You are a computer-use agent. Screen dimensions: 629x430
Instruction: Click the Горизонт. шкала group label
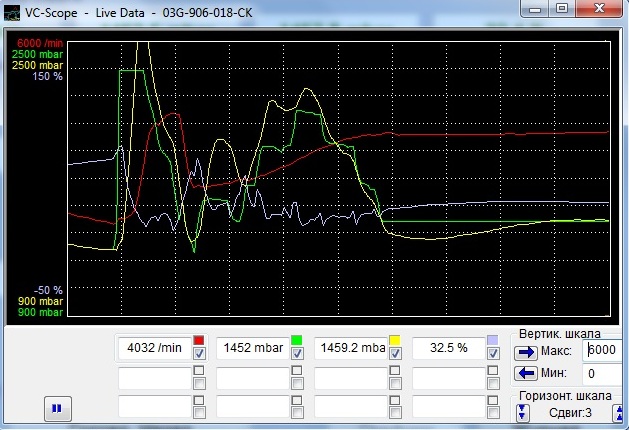(565, 396)
